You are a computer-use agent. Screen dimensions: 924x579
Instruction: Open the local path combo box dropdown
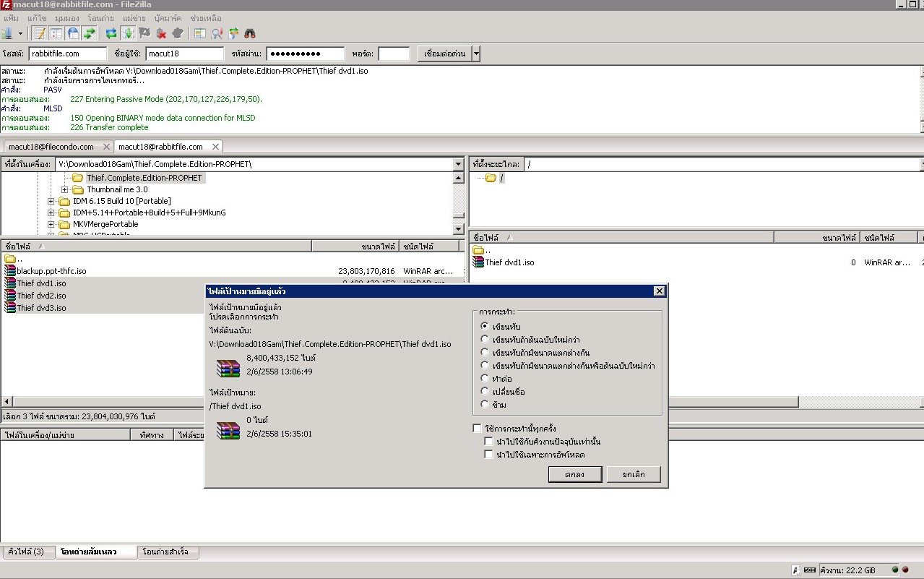[x=458, y=164]
